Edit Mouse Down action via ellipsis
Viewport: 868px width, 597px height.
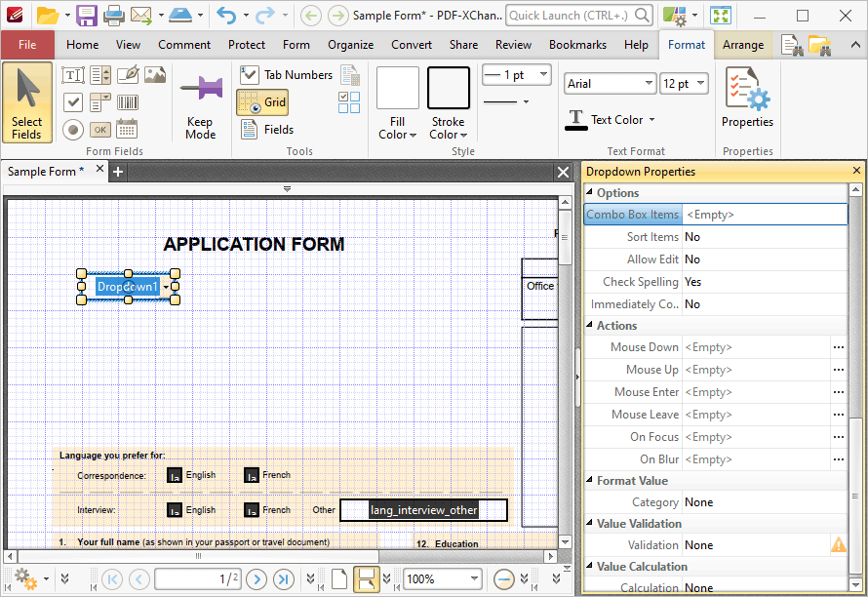click(x=839, y=347)
